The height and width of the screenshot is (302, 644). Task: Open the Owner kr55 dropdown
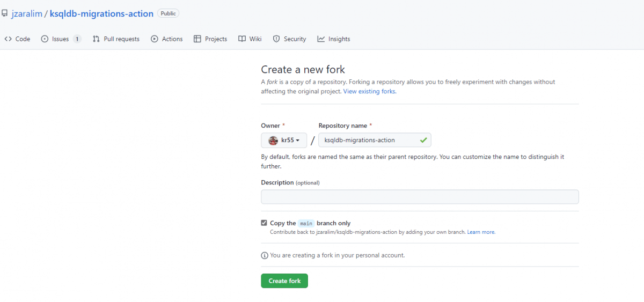click(x=284, y=141)
